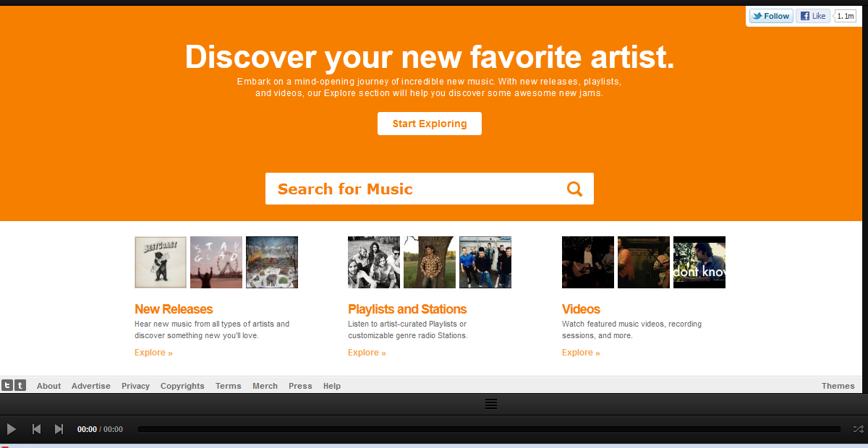Open the Playlists and Stations heading
Screen dimensions: 868x448
407,309
